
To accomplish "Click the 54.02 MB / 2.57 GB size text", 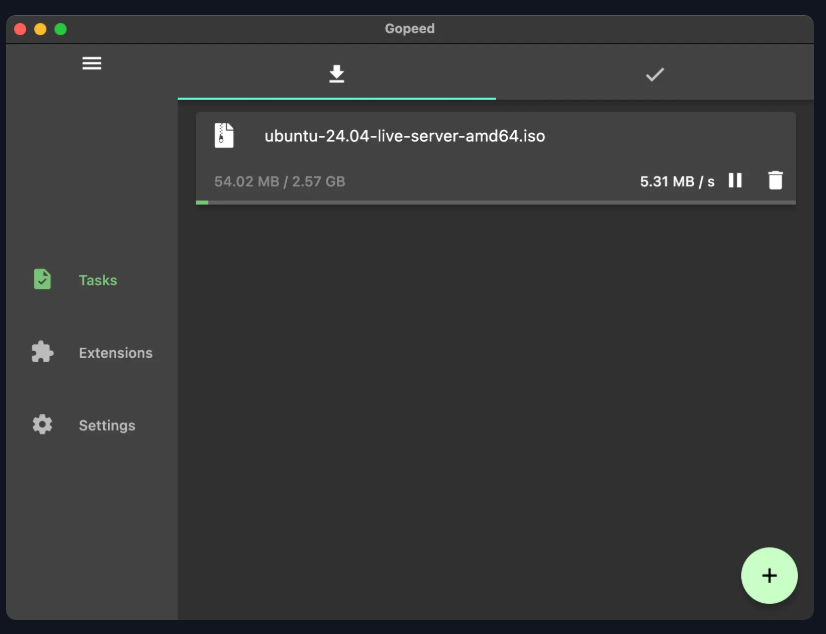I will point(280,182).
